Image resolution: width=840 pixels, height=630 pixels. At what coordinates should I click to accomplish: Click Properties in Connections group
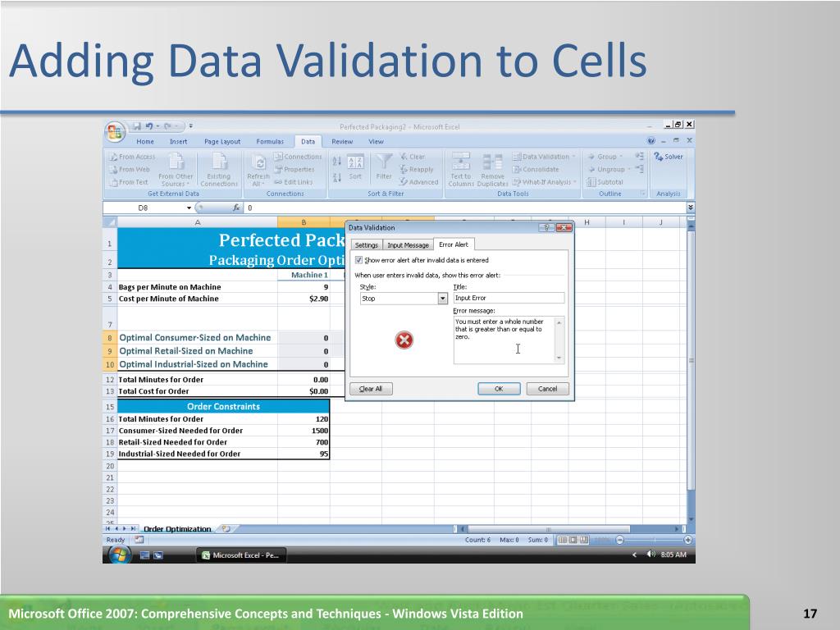click(x=294, y=169)
